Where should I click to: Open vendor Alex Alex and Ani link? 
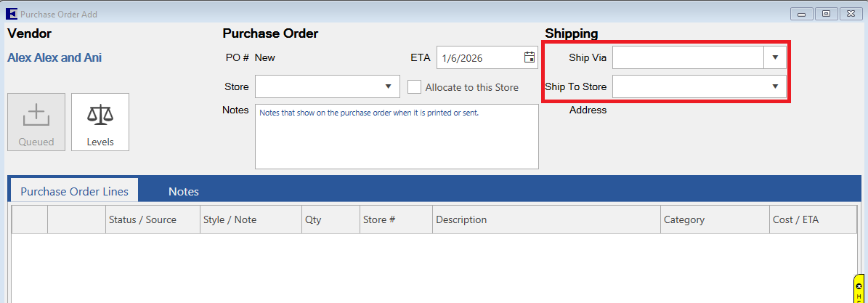point(54,57)
